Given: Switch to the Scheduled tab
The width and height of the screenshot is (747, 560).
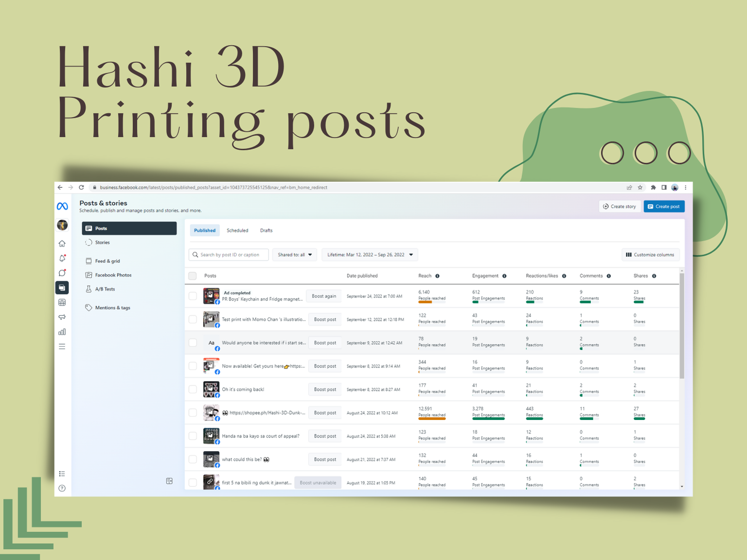Looking at the screenshot, I should pyautogui.click(x=237, y=230).
